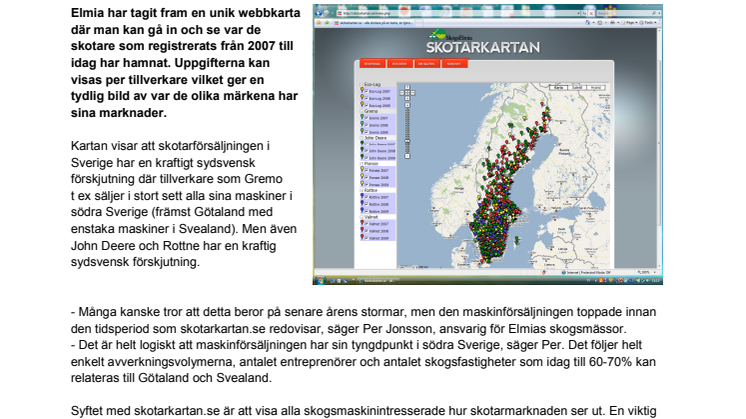Open the browser Tools dropdown menu
Viewport: 746px width, 419px height.
(x=651, y=20)
